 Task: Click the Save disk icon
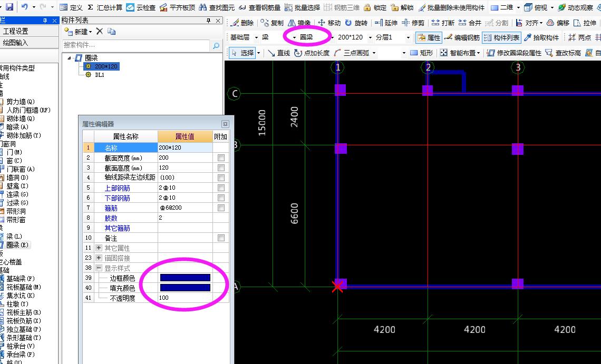tap(9, 7)
